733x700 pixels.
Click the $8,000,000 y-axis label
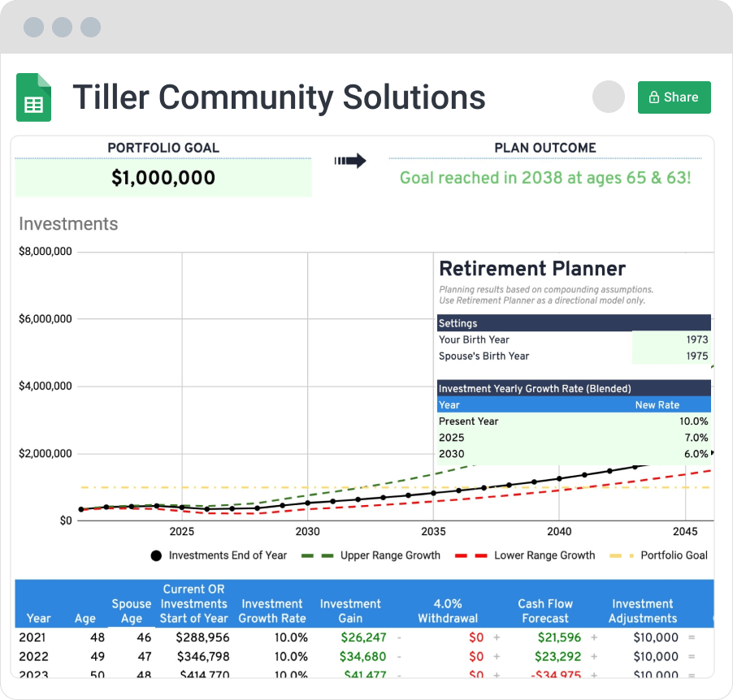46,252
